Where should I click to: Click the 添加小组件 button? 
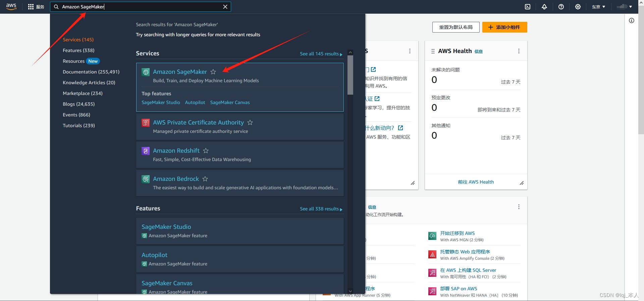(504, 27)
